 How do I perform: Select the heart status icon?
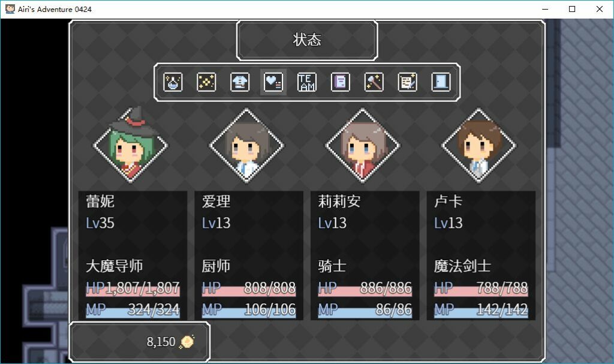pyautogui.click(x=273, y=82)
